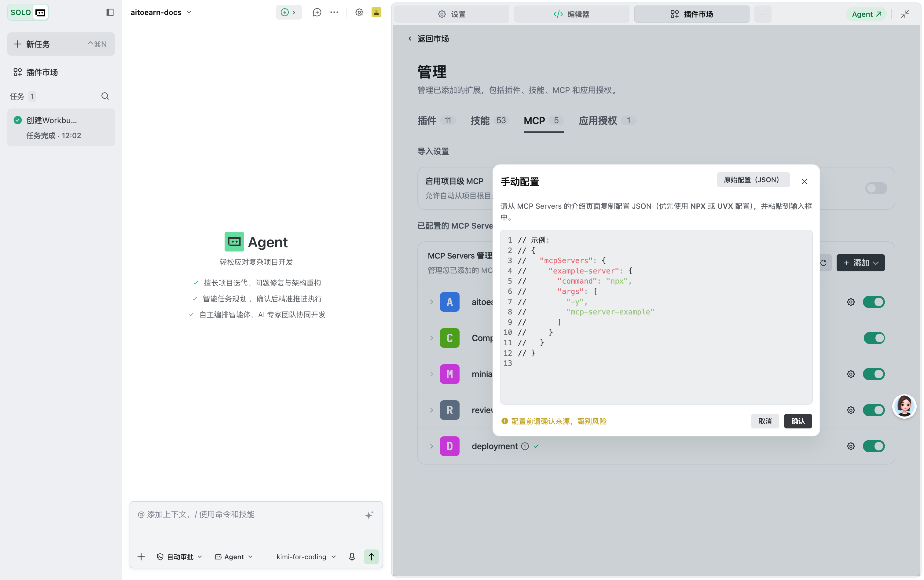Open the 自动审批 approval dropdown
The width and height of the screenshot is (924, 580).
coord(179,556)
